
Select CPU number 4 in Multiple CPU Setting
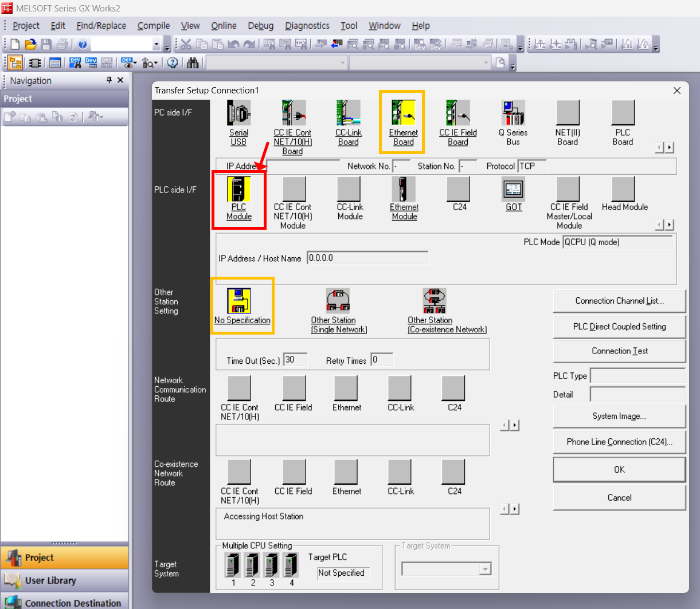tap(291, 565)
